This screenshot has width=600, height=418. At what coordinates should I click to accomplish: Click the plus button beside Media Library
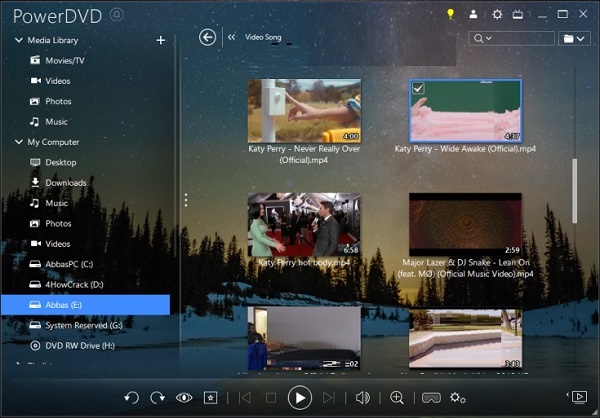tap(161, 40)
